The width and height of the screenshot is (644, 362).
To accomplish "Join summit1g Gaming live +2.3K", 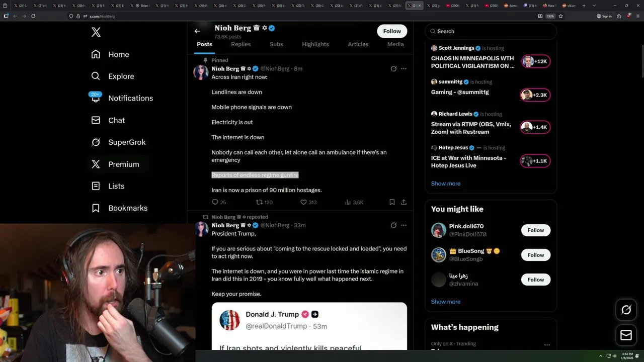I will (536, 95).
